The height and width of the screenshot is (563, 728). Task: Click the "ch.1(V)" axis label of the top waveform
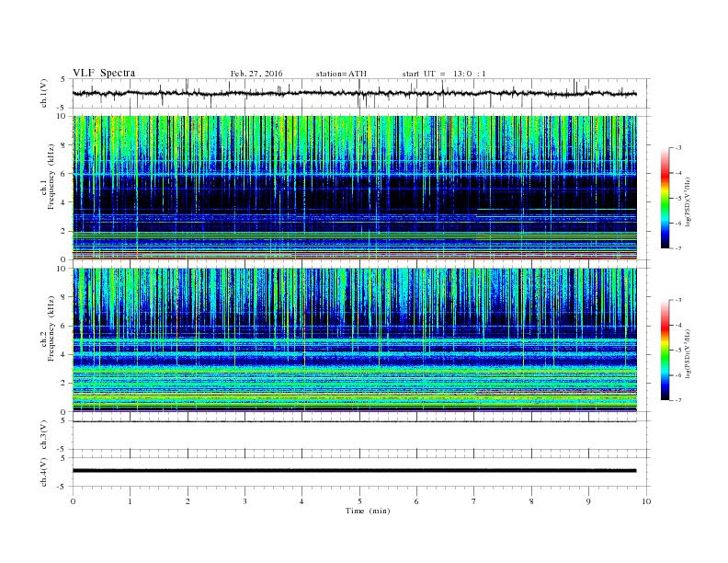pos(44,93)
